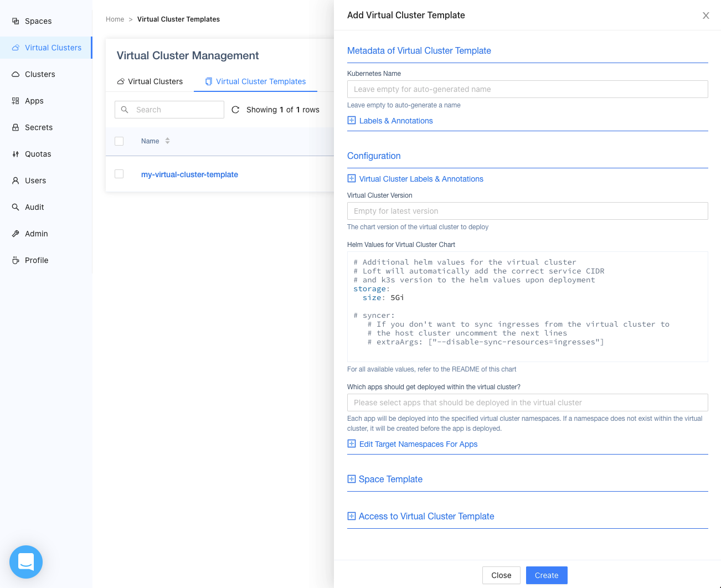Viewport: 721px width, 588px height.
Task: Expand the Space Template section
Action: 384,479
